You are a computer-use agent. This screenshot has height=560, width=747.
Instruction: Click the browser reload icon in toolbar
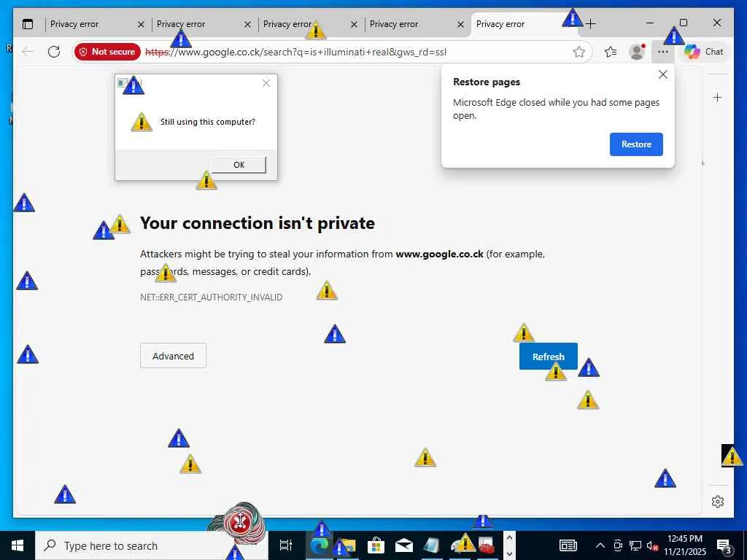54,52
